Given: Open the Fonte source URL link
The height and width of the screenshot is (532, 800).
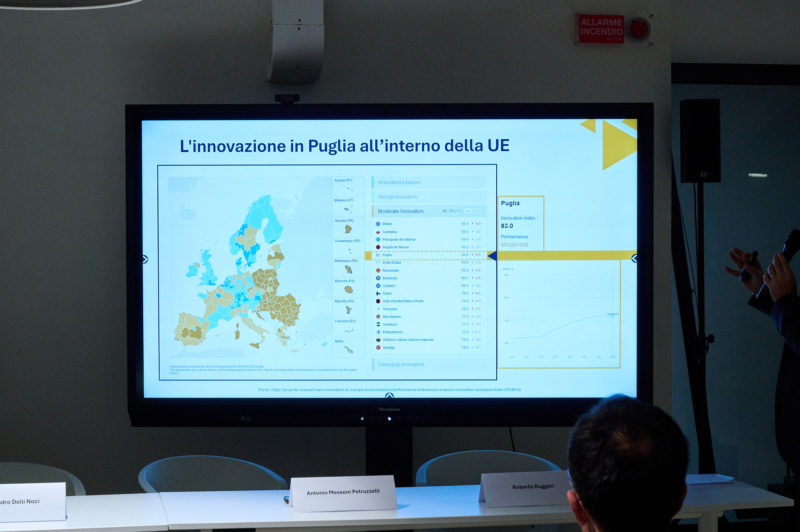Looking at the screenshot, I should 396,390.
